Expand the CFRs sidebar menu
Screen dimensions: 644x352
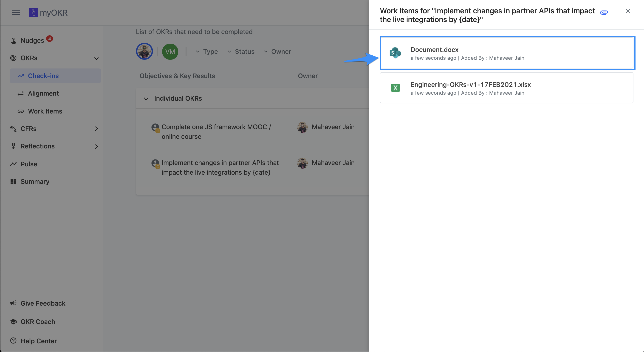(96, 129)
